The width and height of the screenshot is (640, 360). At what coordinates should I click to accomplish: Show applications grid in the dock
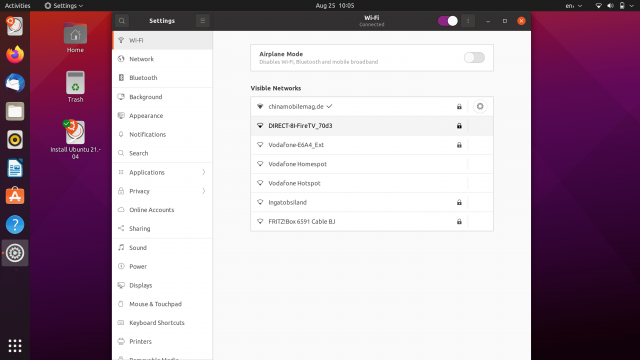15,345
